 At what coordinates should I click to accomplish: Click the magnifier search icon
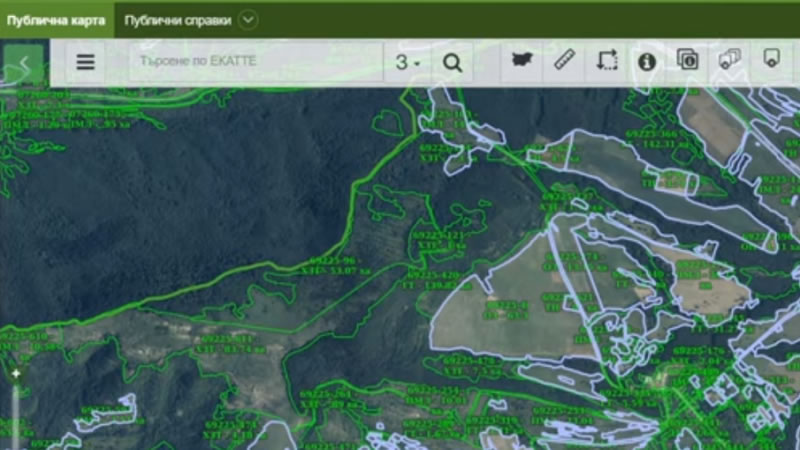(x=452, y=62)
